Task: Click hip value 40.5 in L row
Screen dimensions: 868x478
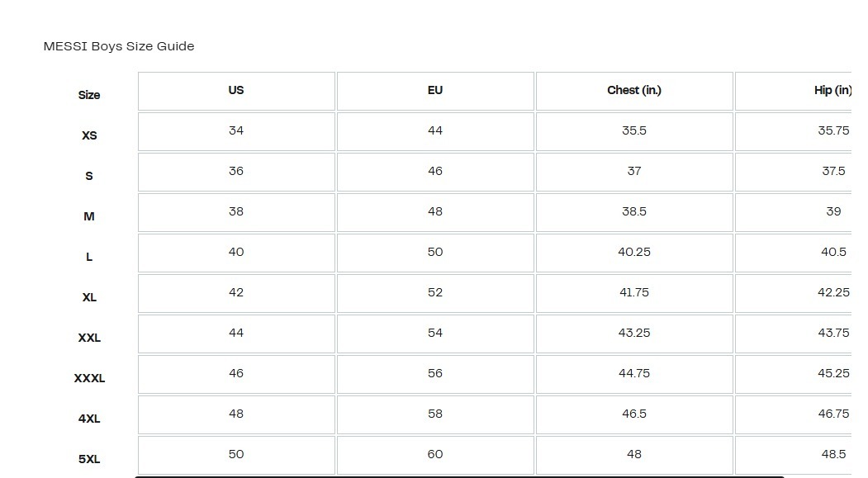Action: coord(833,252)
